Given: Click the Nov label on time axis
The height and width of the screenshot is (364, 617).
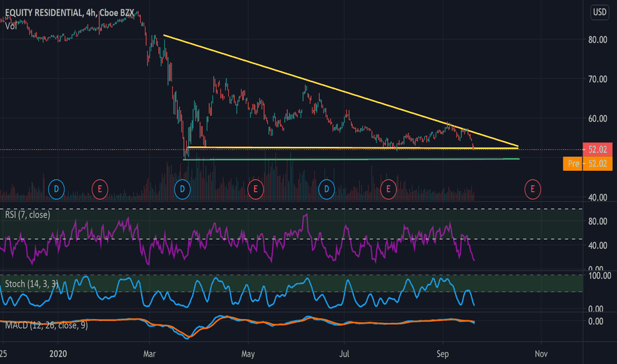Looking at the screenshot, I should (541, 354).
